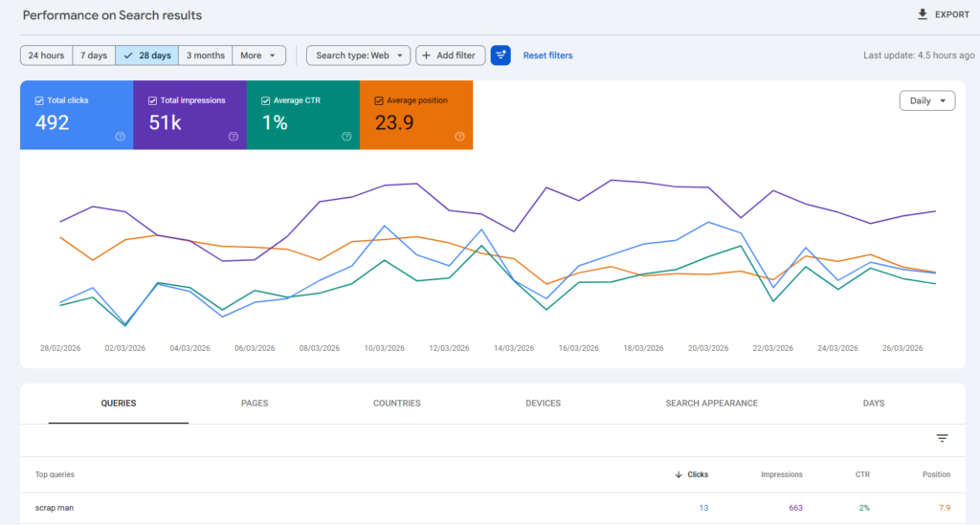
Task: Open help icon on Total impressions card
Action: (234, 137)
